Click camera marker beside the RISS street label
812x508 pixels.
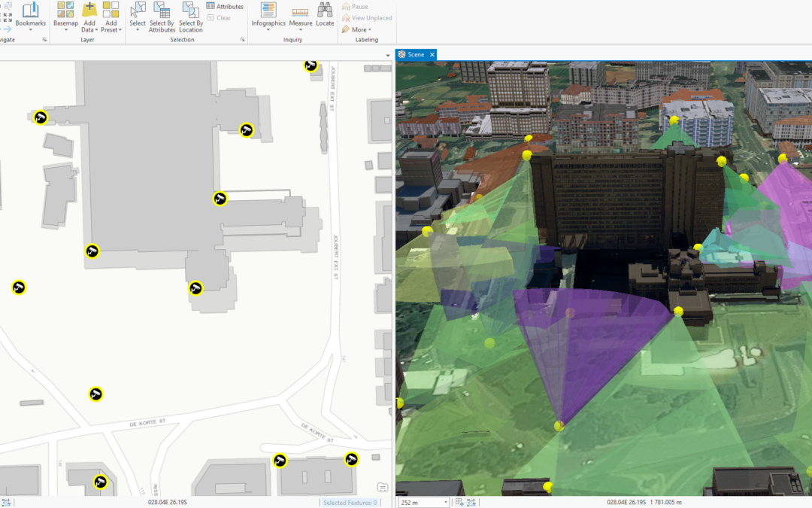click(101, 482)
